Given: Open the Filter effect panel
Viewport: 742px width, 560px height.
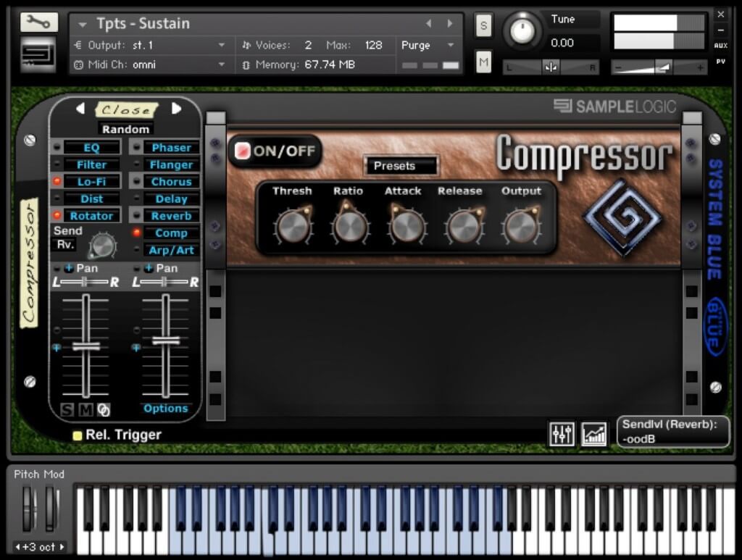Looking at the screenshot, I should point(92,164).
